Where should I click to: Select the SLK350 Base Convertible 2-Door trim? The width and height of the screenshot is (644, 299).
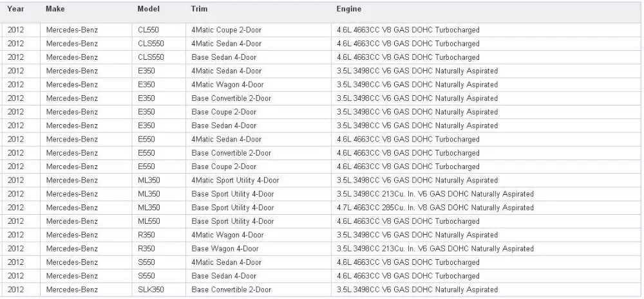click(x=231, y=290)
